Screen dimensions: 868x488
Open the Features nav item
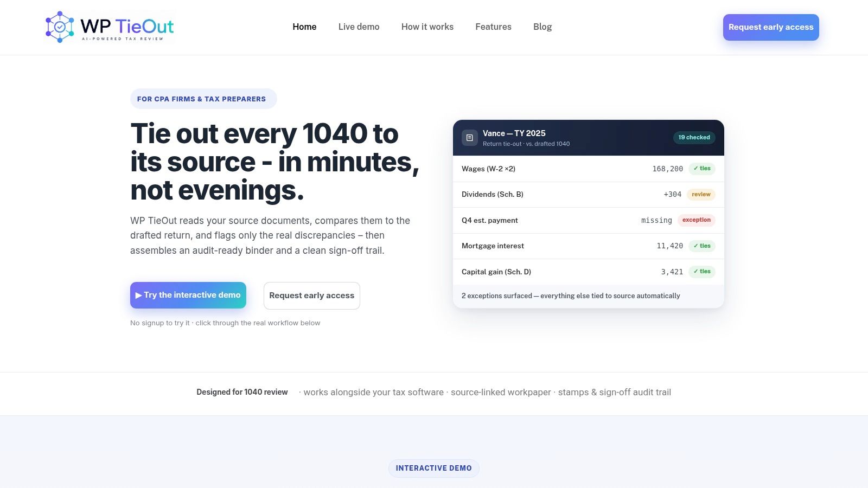pos(493,27)
